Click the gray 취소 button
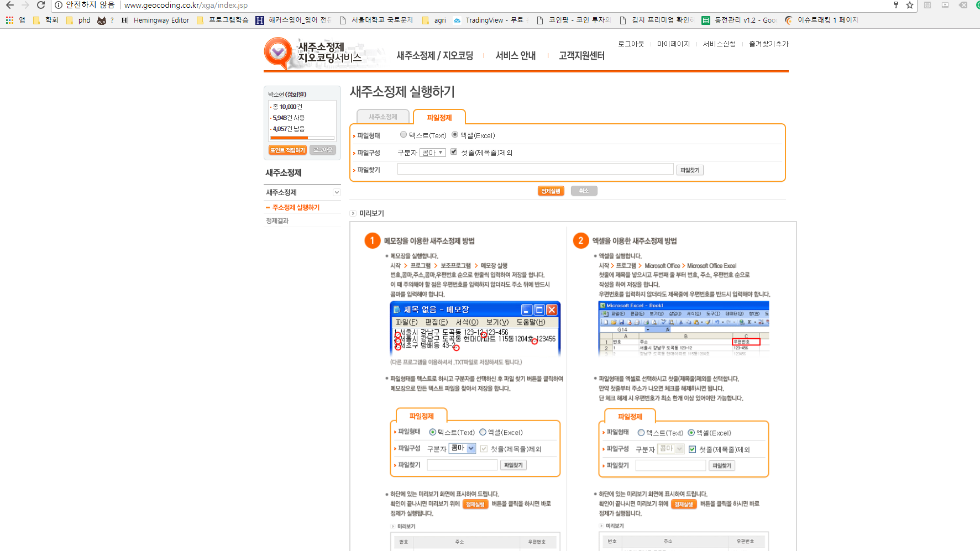The width and height of the screenshot is (980, 551). (x=584, y=191)
